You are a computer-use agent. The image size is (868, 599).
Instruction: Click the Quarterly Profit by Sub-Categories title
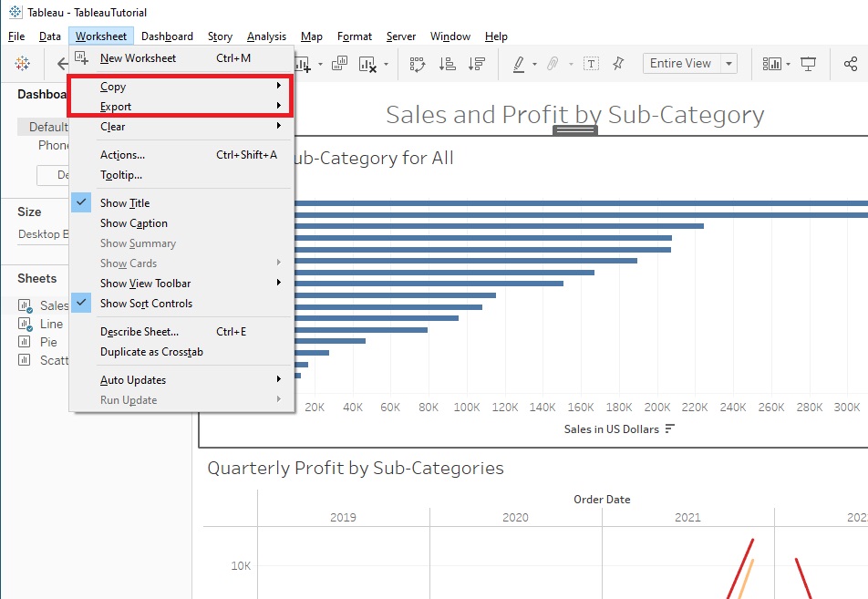[x=356, y=469]
